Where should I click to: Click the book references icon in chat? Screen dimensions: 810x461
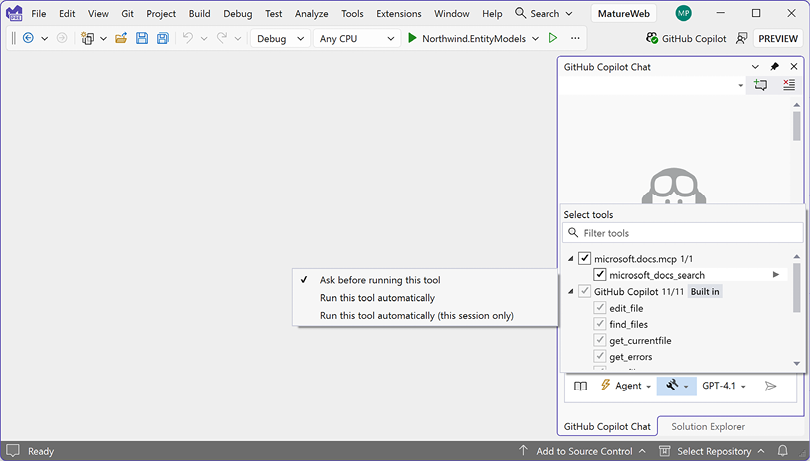(x=581, y=386)
